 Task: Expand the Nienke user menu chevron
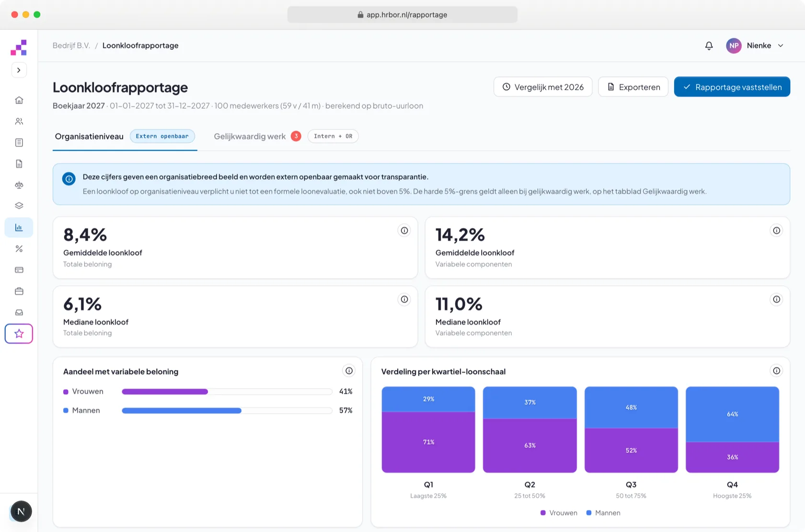coord(781,46)
